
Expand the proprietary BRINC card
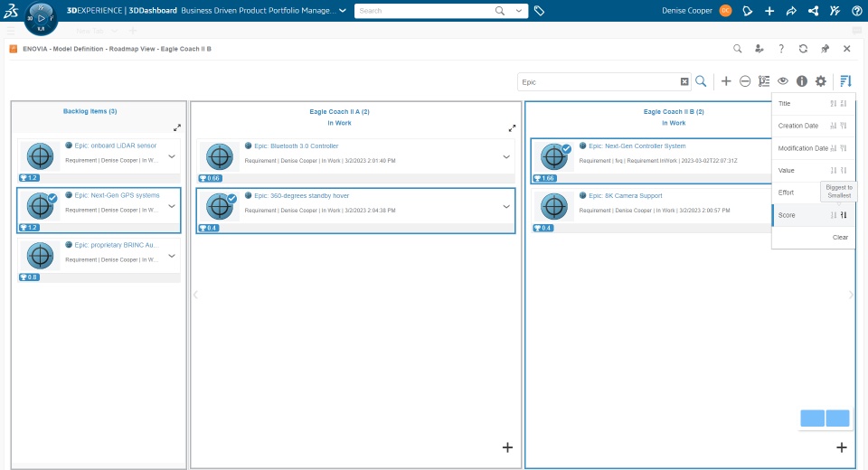click(172, 256)
